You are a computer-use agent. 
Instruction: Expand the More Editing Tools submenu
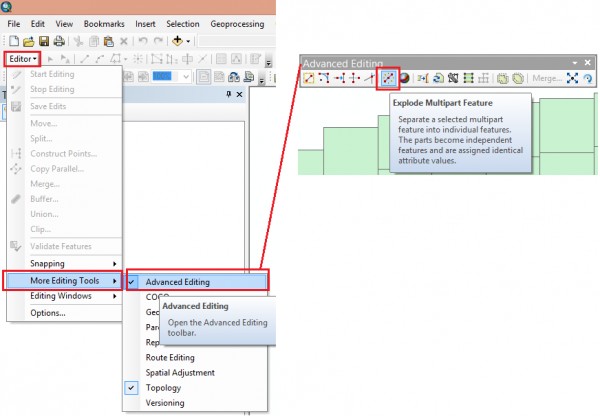coord(64,281)
